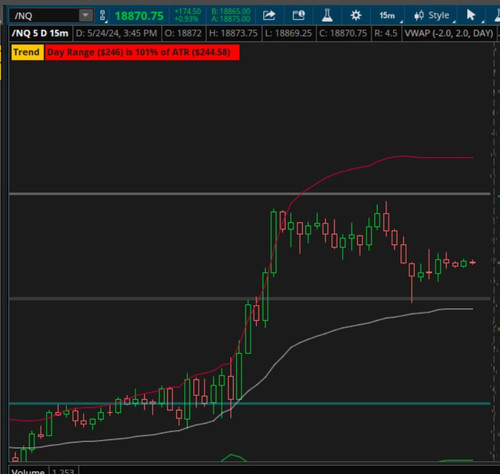The image size is (500, 474).
Task: Click the Share chart arrow icon
Action: point(269,15)
